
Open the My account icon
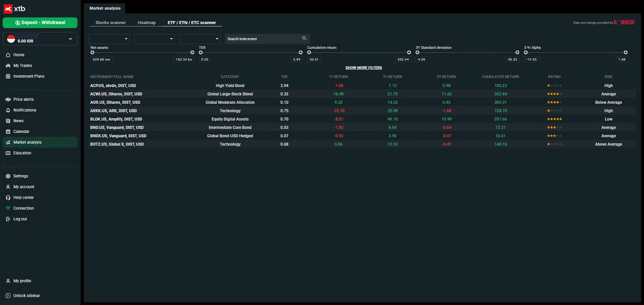point(8,187)
